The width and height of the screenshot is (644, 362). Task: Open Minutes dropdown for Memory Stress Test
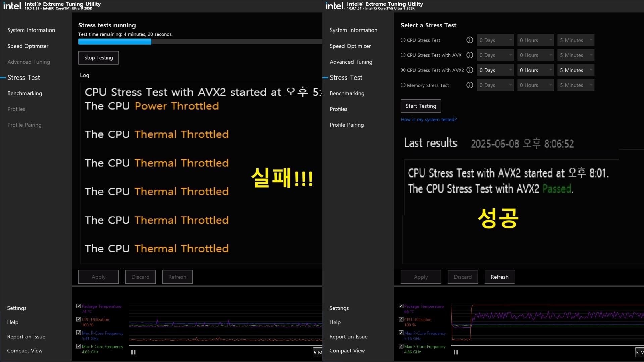click(x=576, y=85)
